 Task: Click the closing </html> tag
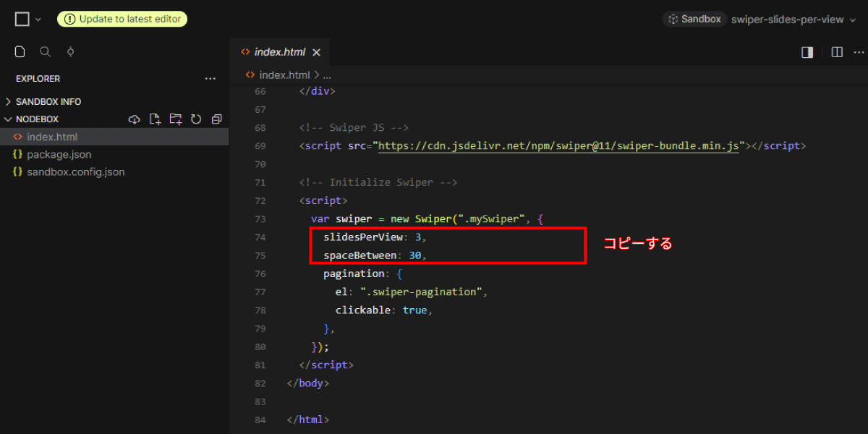point(308,420)
